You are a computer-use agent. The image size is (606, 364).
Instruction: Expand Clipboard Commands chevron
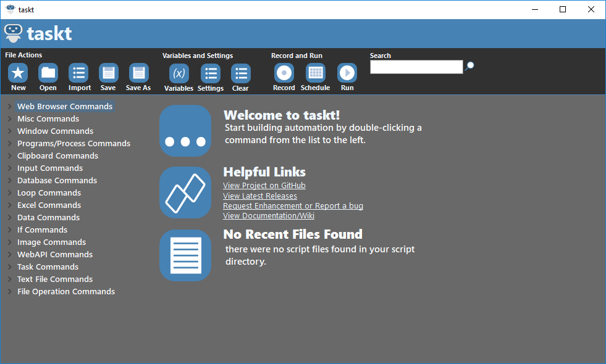coord(10,155)
